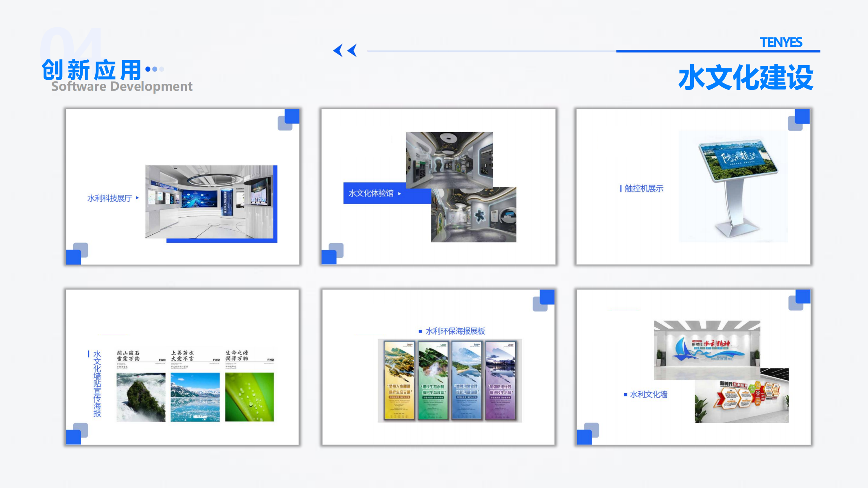This screenshot has width=868, height=488.
Task: Click the waterfall rock poster image
Action: (x=141, y=397)
